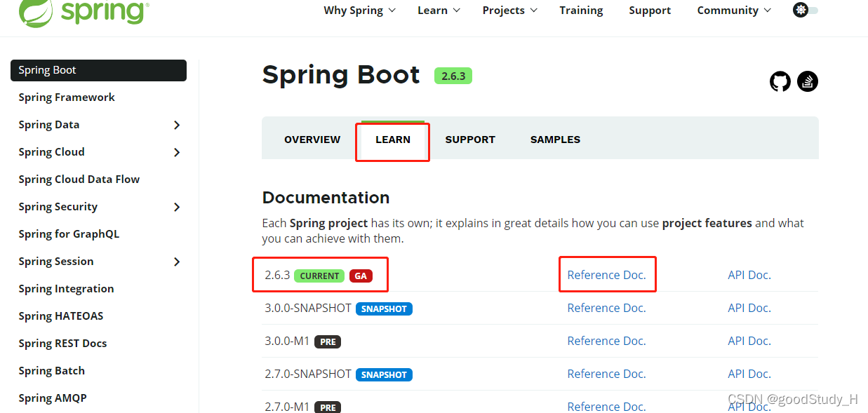Screen dimensions: 868x413
Task: Select Spring Batch in the sidebar
Action: pos(51,371)
